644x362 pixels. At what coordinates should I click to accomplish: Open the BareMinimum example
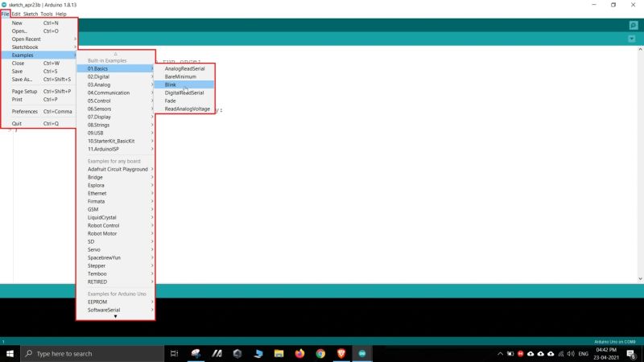point(184,76)
